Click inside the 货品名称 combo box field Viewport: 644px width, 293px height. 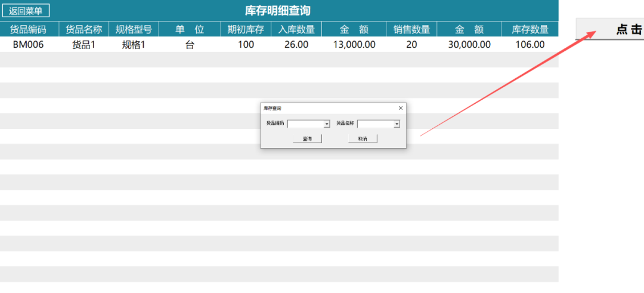(375, 124)
